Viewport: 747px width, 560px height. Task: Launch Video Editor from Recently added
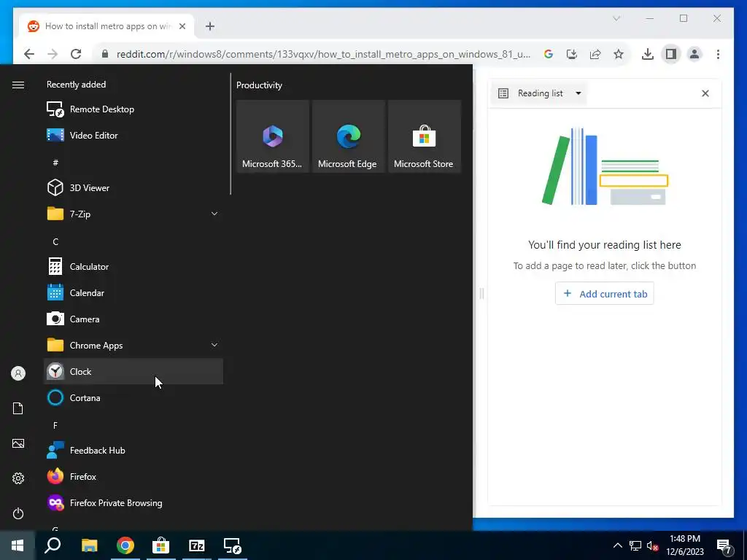pyautogui.click(x=133, y=135)
